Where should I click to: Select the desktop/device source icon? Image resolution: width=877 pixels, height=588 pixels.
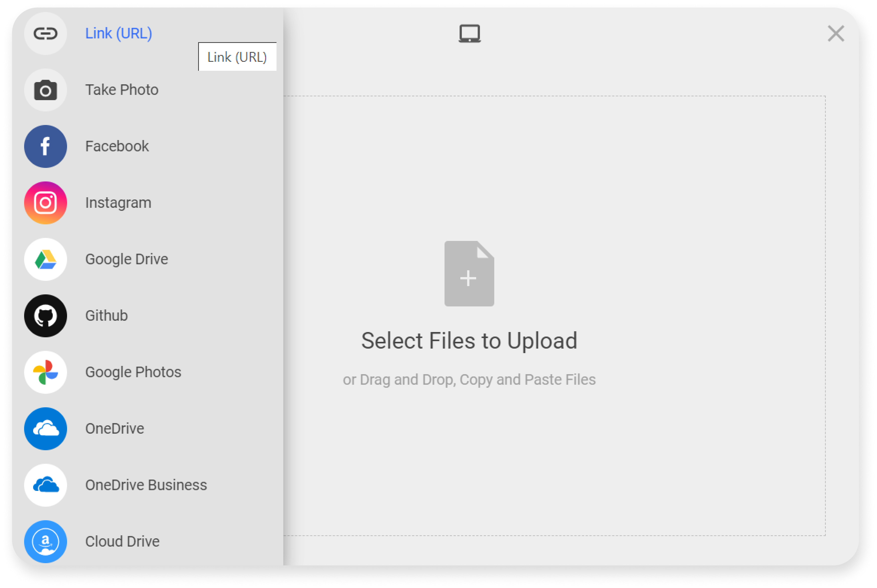click(x=470, y=33)
